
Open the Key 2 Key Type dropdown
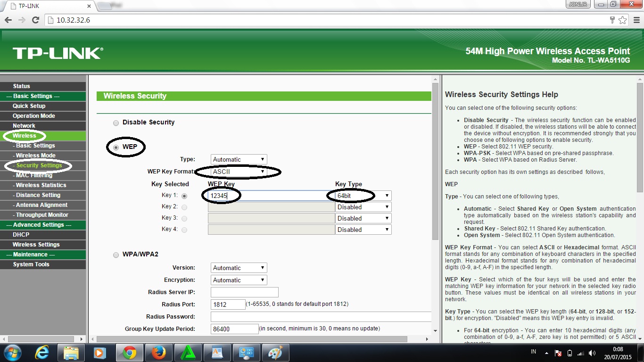[x=363, y=207]
